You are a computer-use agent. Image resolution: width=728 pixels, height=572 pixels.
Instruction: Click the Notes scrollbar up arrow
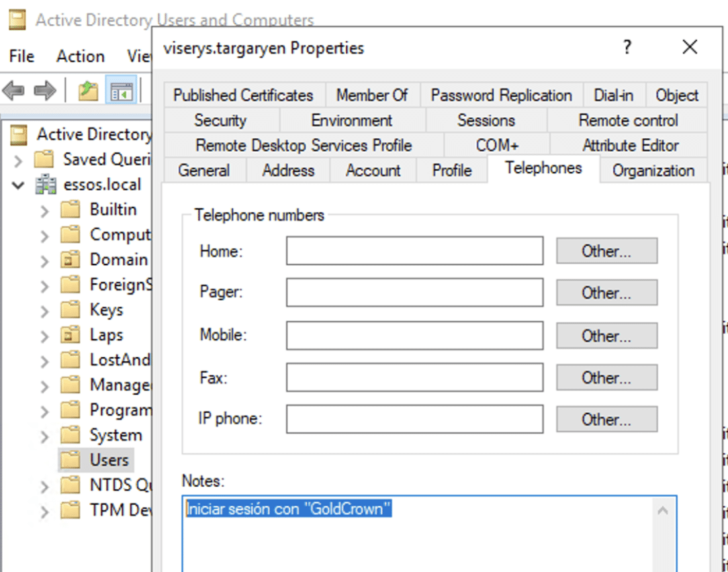pyautogui.click(x=663, y=512)
